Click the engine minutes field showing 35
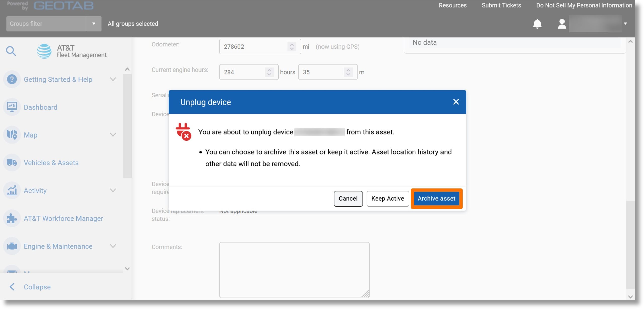 coord(328,72)
